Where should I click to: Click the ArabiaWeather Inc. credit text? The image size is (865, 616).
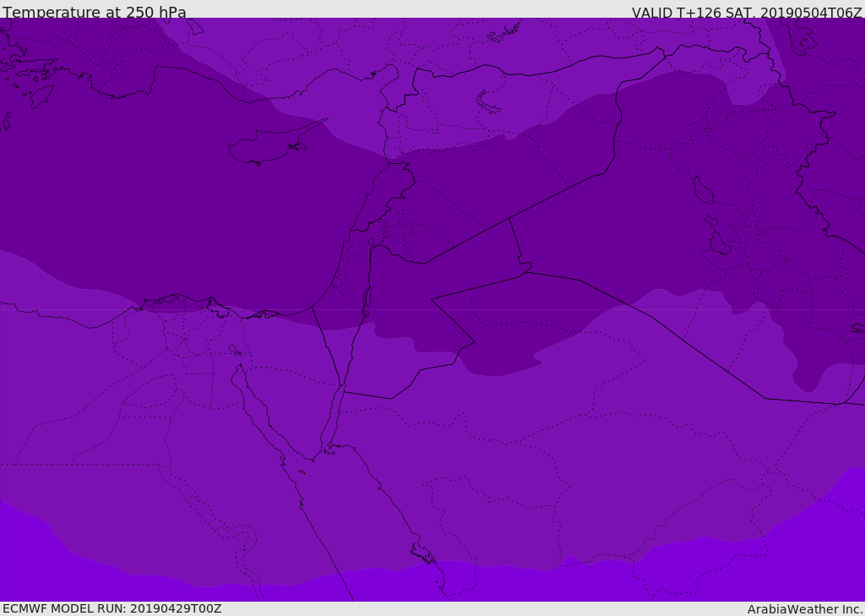805,609
